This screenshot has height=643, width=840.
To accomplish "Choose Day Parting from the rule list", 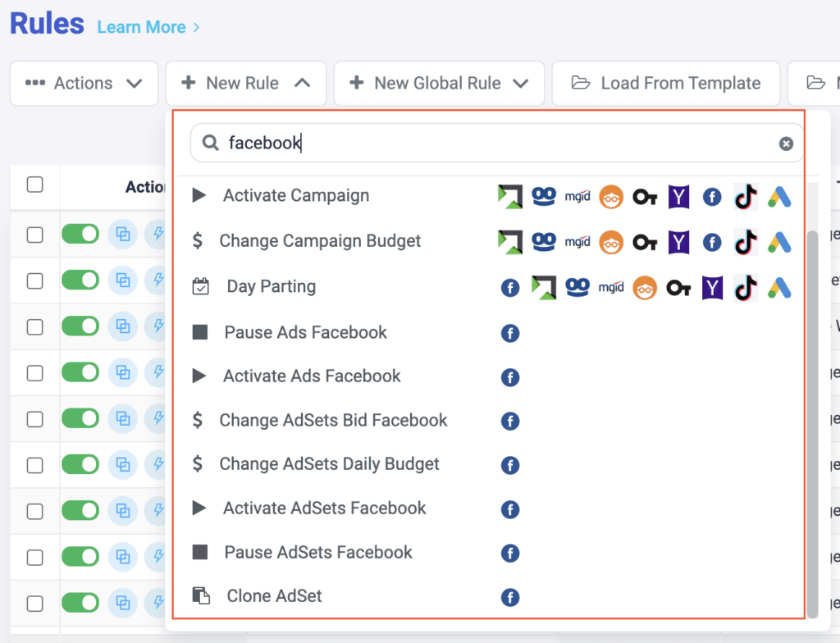I will click(271, 287).
